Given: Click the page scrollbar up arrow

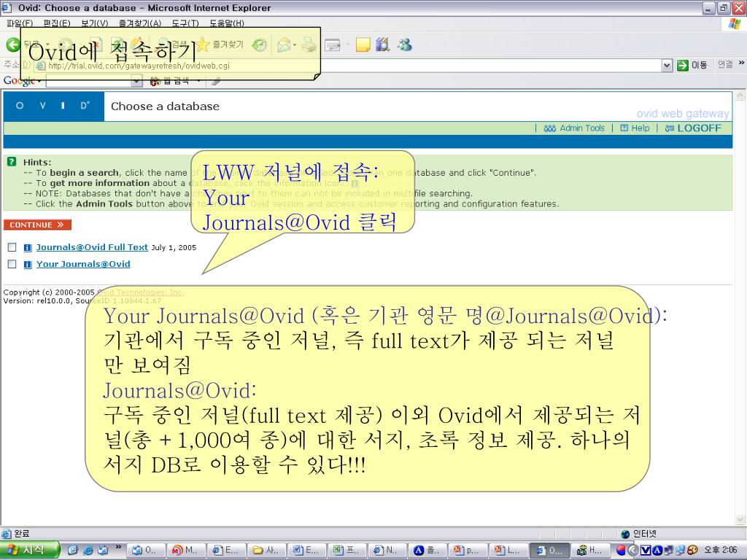Looking at the screenshot, I should click(740, 96).
